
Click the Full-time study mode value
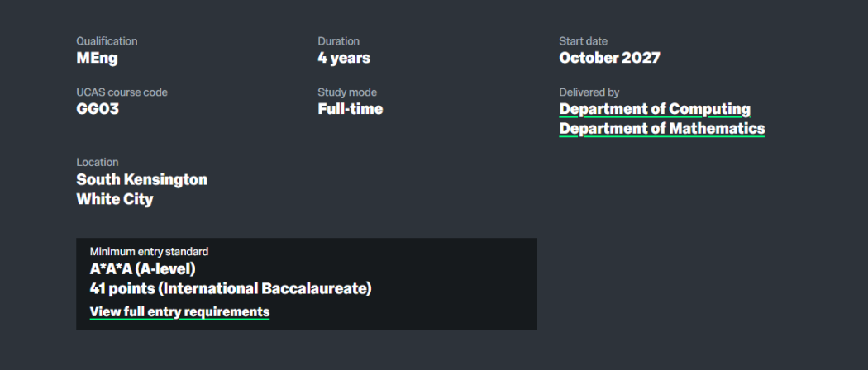(x=350, y=109)
